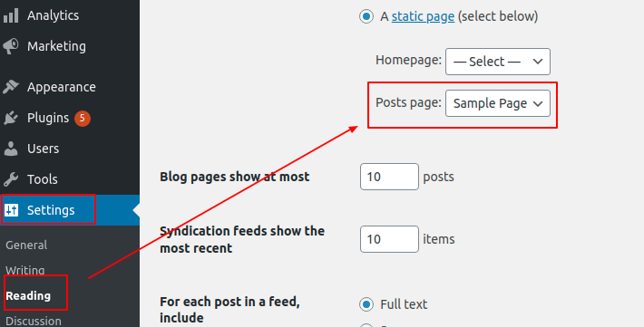Viewport: 644px width, 327px height.
Task: Select the Full text radio button
Action: pos(366,304)
